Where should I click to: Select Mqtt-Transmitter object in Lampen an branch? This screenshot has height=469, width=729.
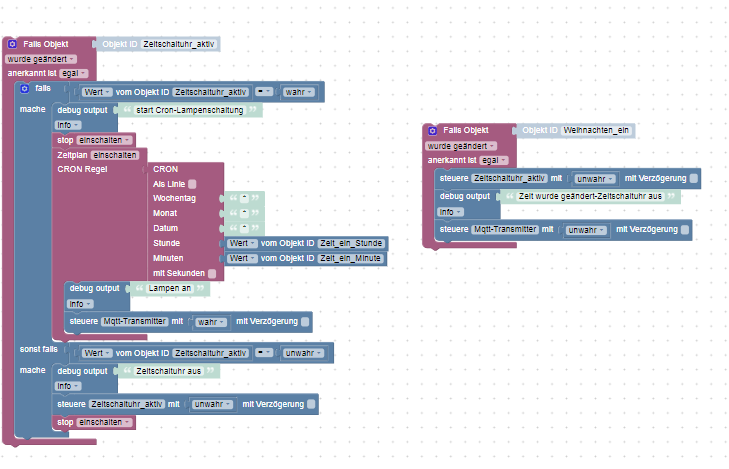134,322
